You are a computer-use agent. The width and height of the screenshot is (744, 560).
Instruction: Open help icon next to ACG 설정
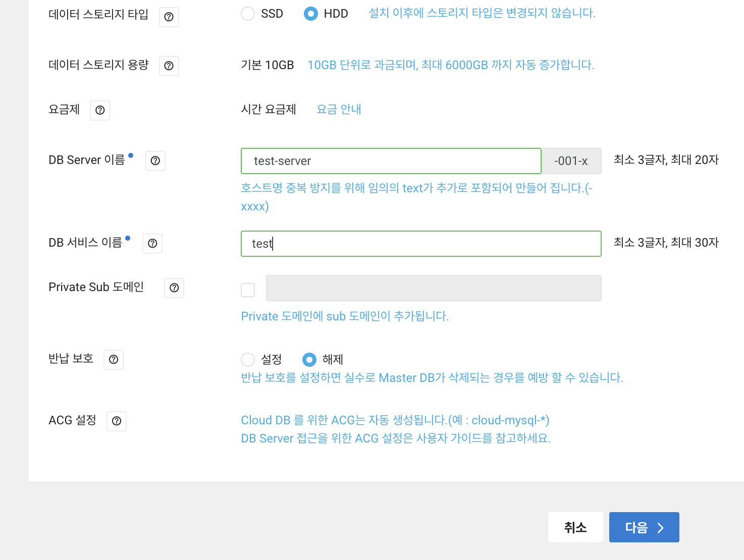click(x=117, y=421)
